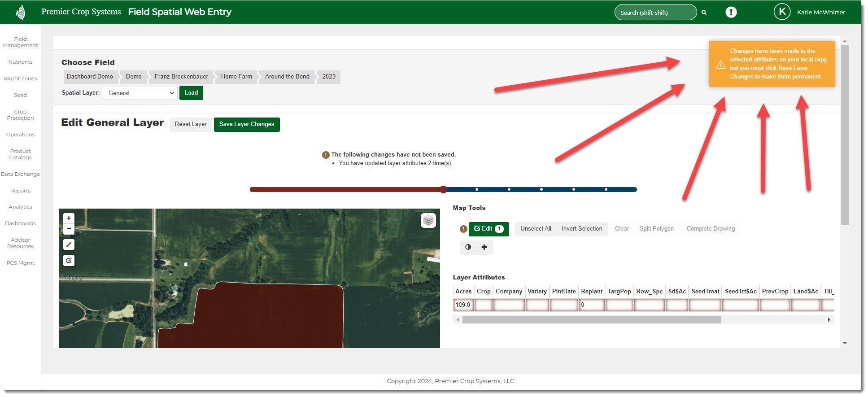
Task: Go to Data Exchange in sidebar
Action: point(20,174)
